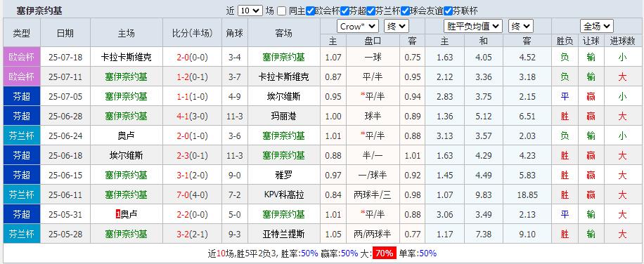The image size is (644, 264).
Task: Select corner count 11-3 on 25-06-28
Action: pyautogui.click(x=235, y=116)
